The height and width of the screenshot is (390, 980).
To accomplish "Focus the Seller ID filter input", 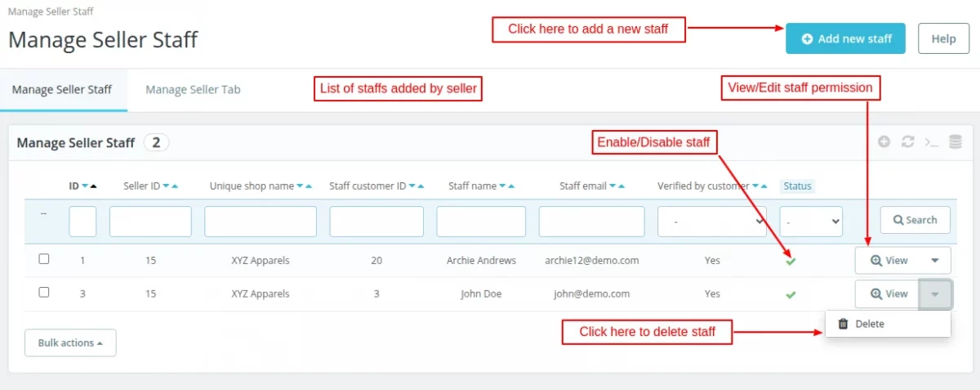I will click(x=150, y=222).
